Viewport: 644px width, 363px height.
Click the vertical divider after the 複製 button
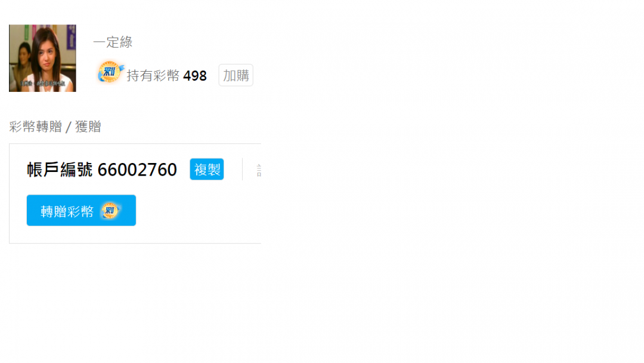(242, 169)
